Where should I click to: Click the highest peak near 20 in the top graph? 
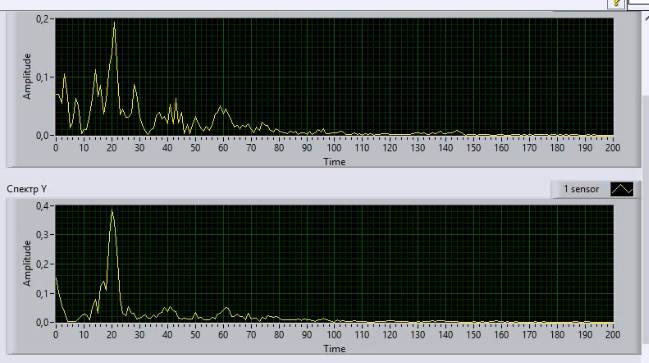(114, 23)
